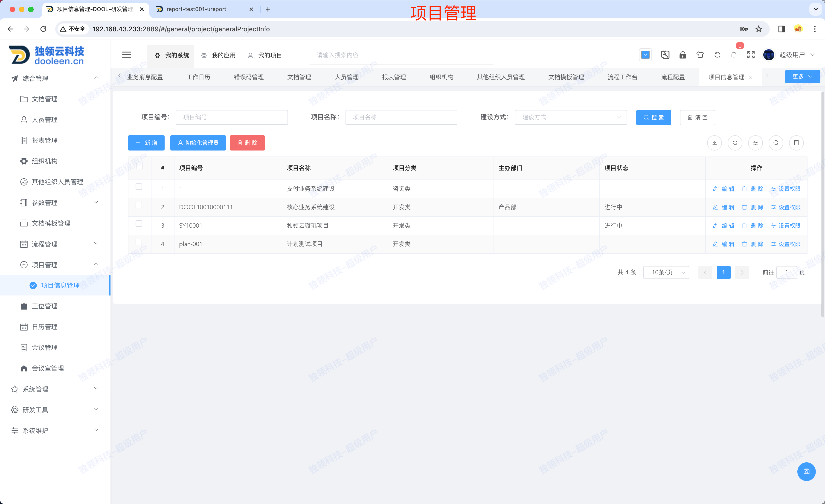The width and height of the screenshot is (825, 504).
Task: Click the edit-note icon beside blue square
Action: pyautogui.click(x=665, y=55)
